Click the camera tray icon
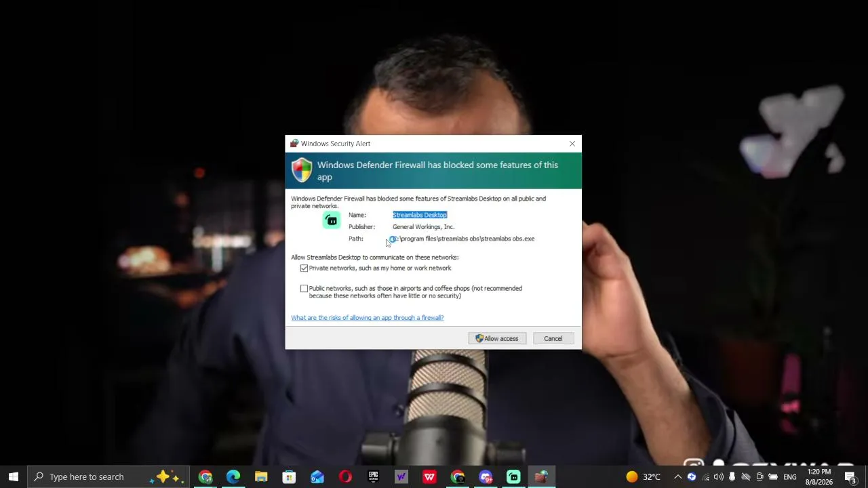The height and width of the screenshot is (488, 868). tap(759, 476)
